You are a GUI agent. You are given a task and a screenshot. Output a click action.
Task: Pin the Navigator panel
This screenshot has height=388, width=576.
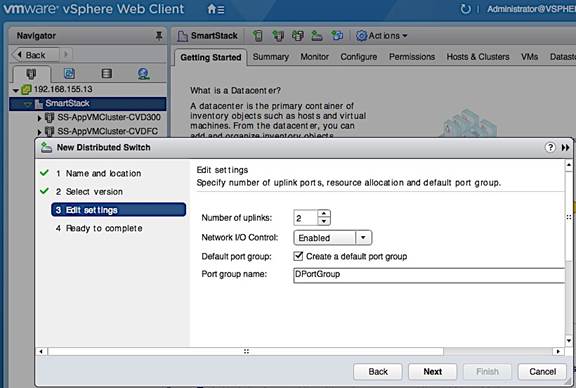coord(159,36)
